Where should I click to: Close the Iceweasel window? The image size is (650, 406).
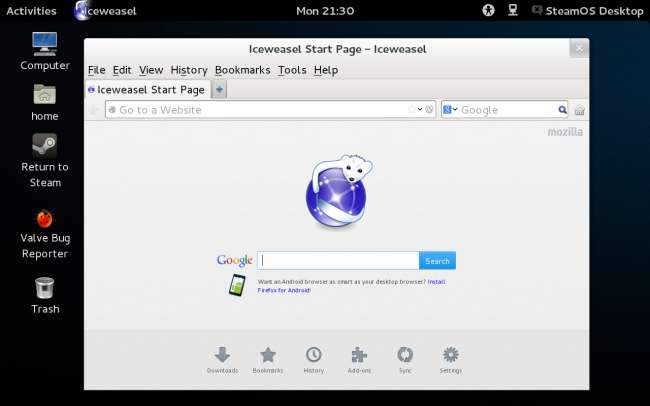coord(579,49)
